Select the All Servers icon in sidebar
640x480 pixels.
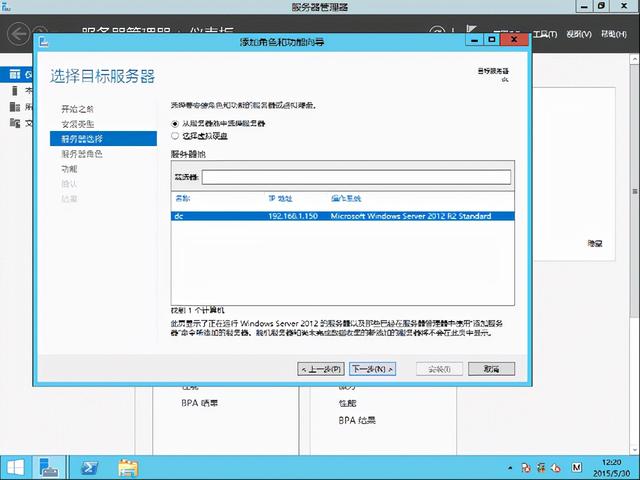click(15, 107)
